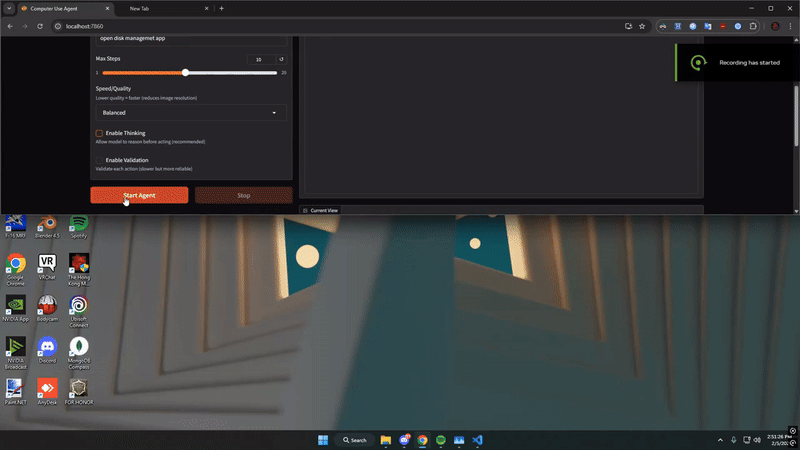Open the clock and date in taskbar
The height and width of the screenshot is (450, 800).
[779, 440]
